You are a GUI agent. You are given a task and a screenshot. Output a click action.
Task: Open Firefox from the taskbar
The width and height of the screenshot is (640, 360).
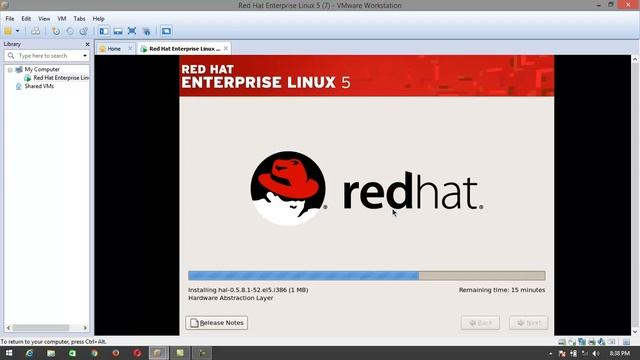click(x=116, y=353)
